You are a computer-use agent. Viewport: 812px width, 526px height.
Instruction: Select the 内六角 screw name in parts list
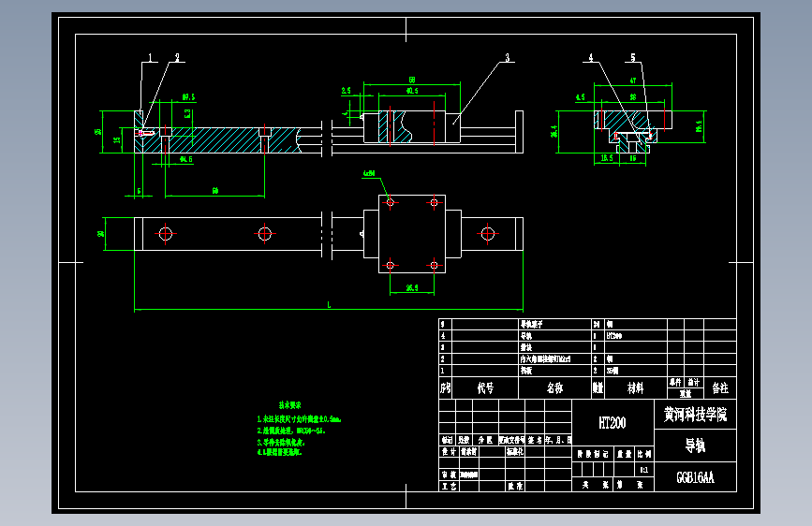[x=545, y=358]
